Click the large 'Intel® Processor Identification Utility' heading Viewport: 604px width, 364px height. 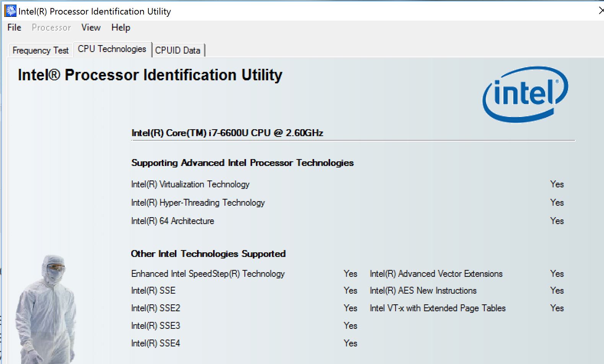150,75
